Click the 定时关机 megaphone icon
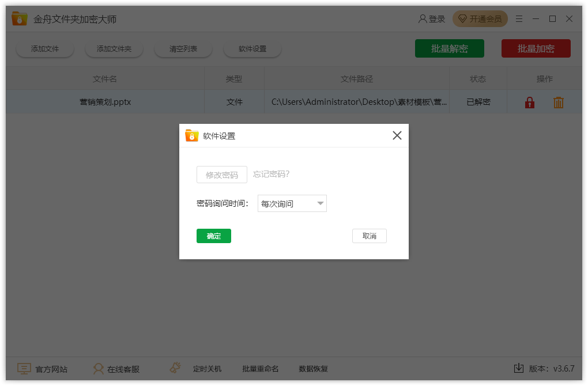The width and height of the screenshot is (588, 386). (175, 368)
